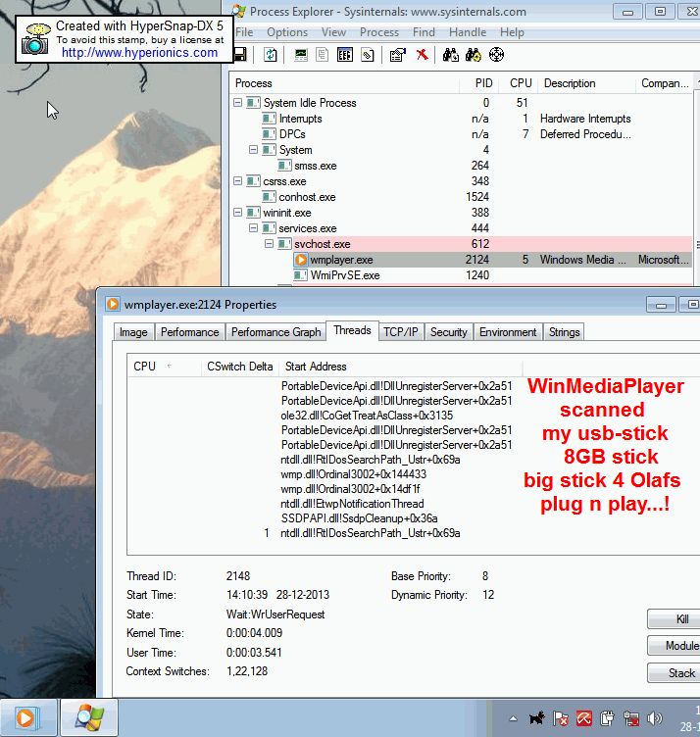Click the Avira red umbrella tray icon

584,718
